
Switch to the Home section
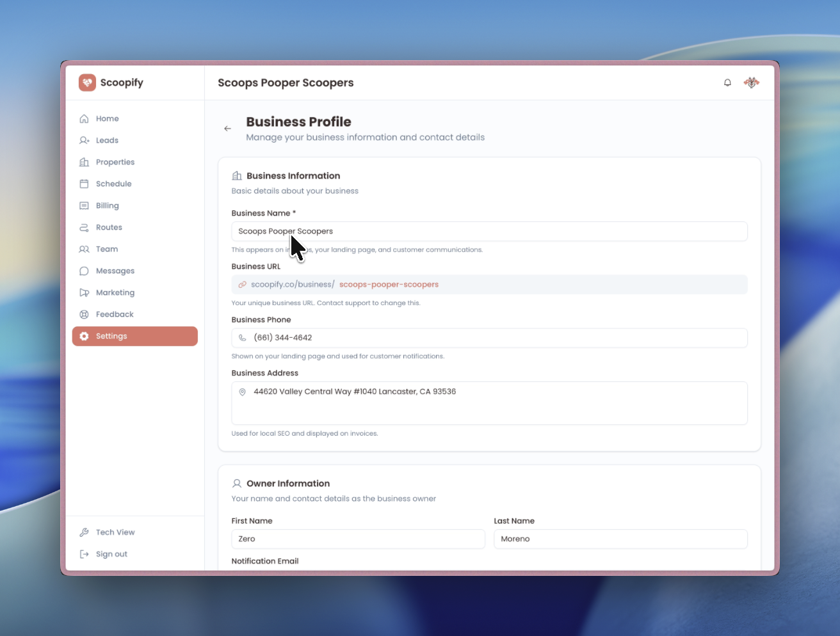[x=84, y=118]
